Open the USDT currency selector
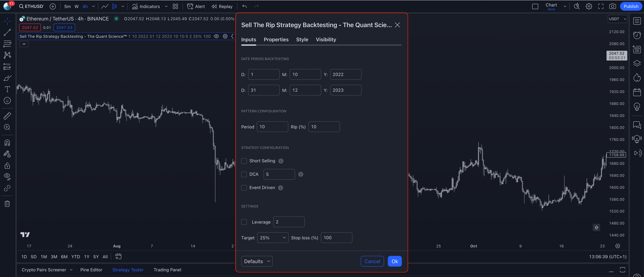The height and width of the screenshot is (277, 644). tap(617, 19)
